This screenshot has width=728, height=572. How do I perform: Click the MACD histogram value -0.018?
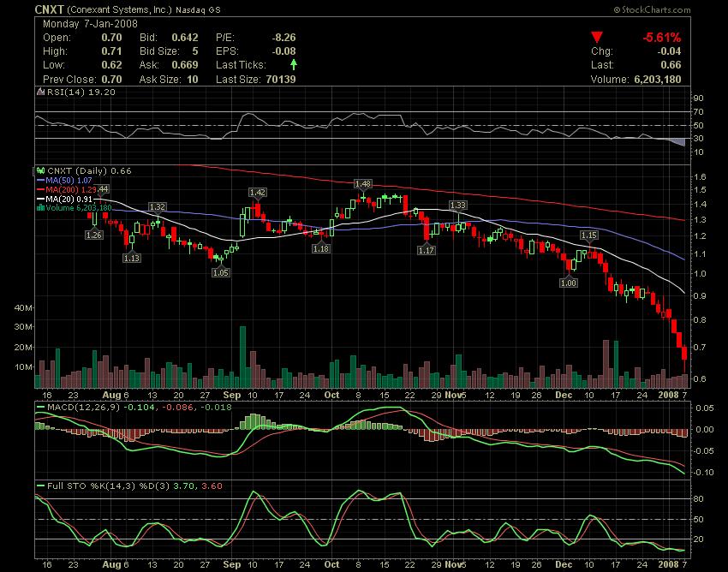click(x=218, y=408)
